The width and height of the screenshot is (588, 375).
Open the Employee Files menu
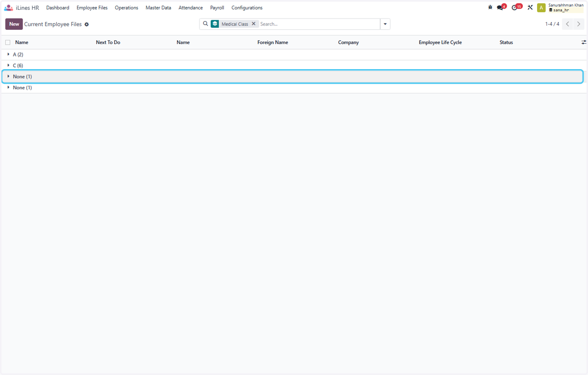pyautogui.click(x=92, y=8)
